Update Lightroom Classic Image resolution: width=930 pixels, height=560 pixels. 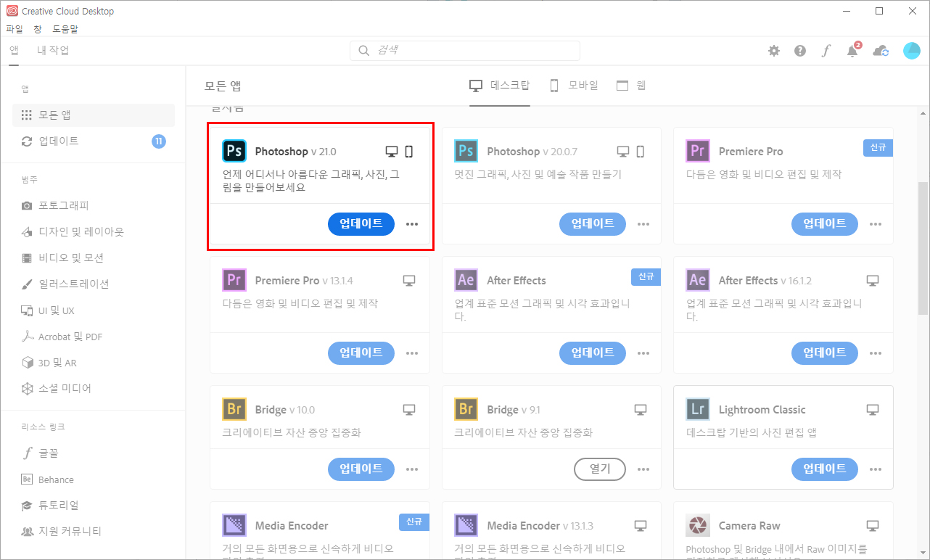tap(825, 469)
